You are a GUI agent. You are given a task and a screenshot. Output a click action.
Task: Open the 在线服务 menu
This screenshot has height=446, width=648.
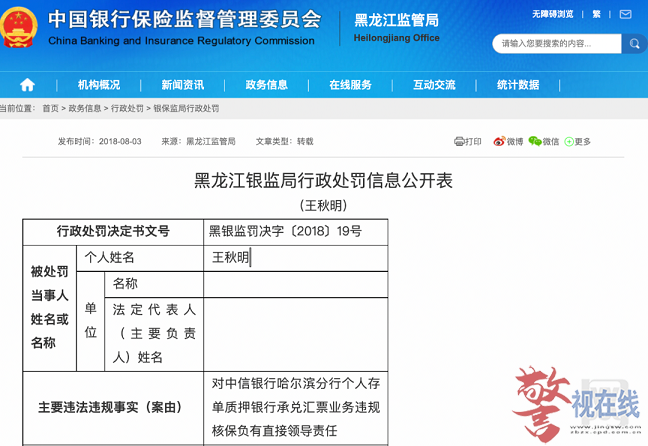click(350, 85)
